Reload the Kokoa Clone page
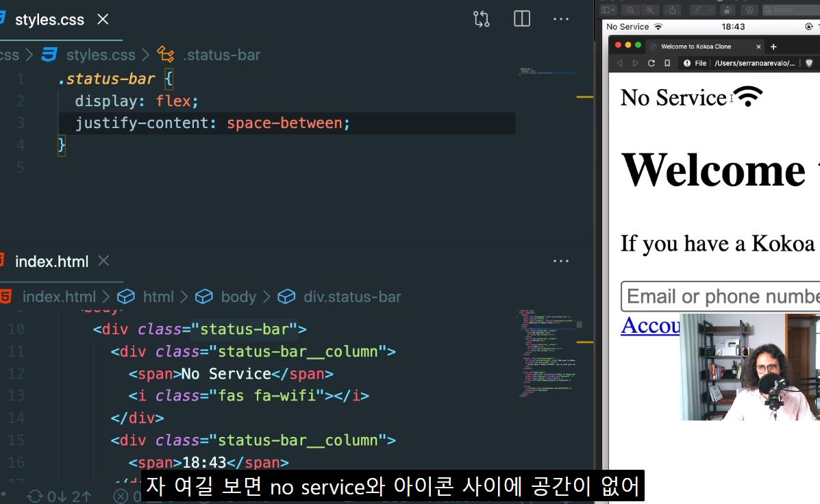 point(651,63)
